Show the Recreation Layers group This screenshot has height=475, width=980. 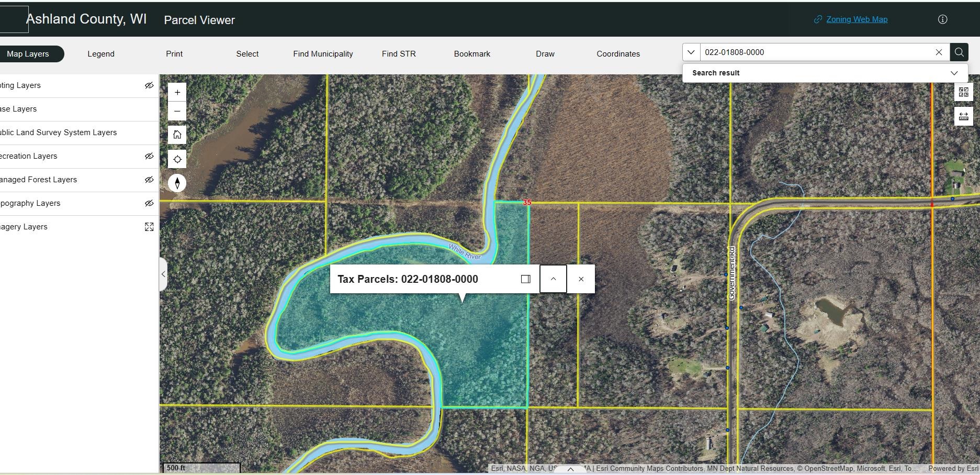tap(150, 156)
